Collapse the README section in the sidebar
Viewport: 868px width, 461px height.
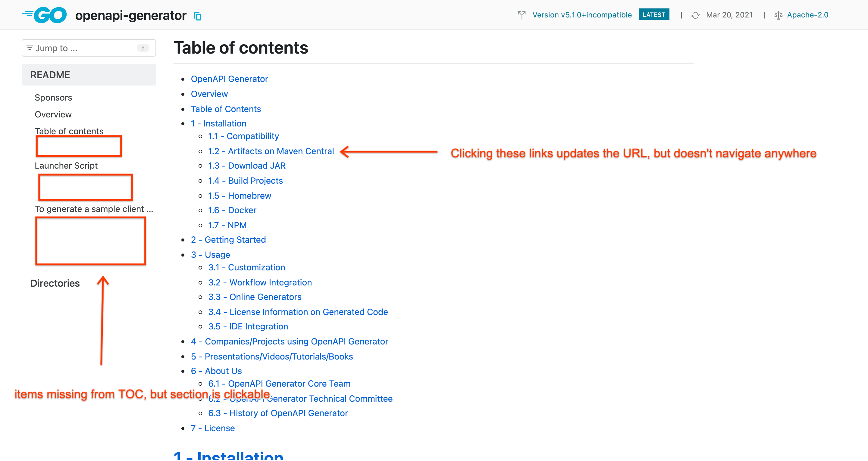click(50, 74)
